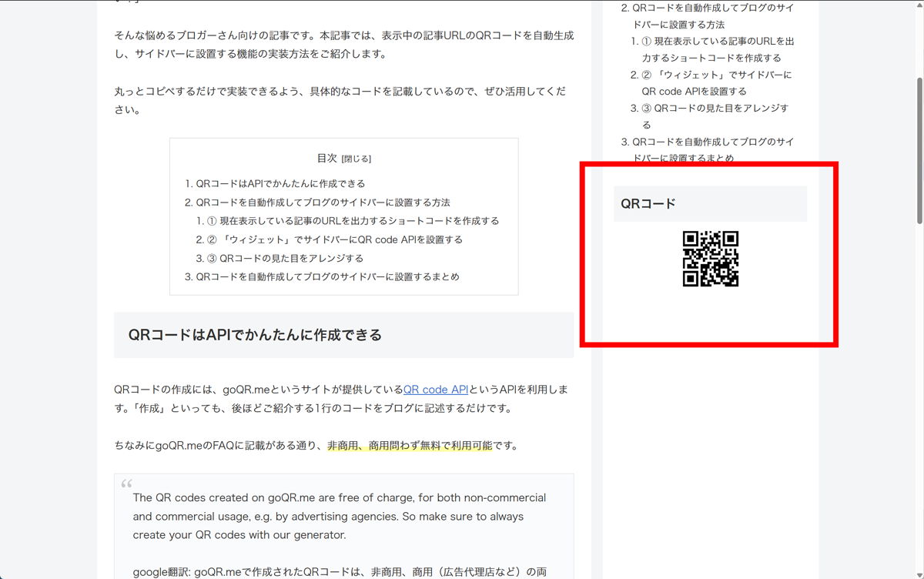Go to TOC item ① 現在表示している記事のURLを出力するショートコードを作成する
The width and height of the screenshot is (924, 579).
353,221
